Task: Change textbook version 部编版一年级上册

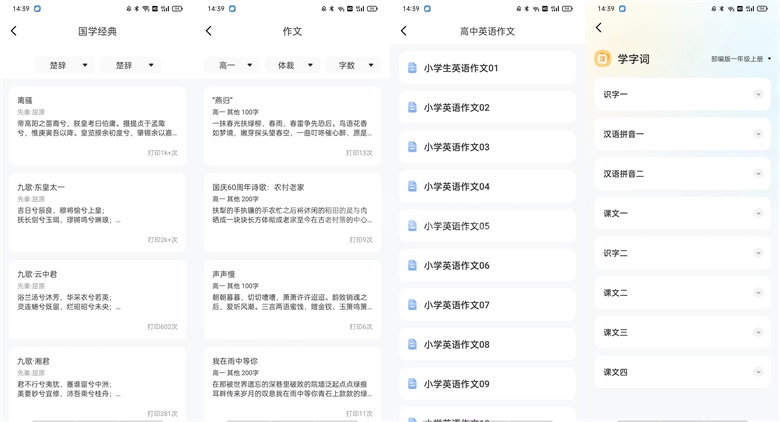Action: 741,59
